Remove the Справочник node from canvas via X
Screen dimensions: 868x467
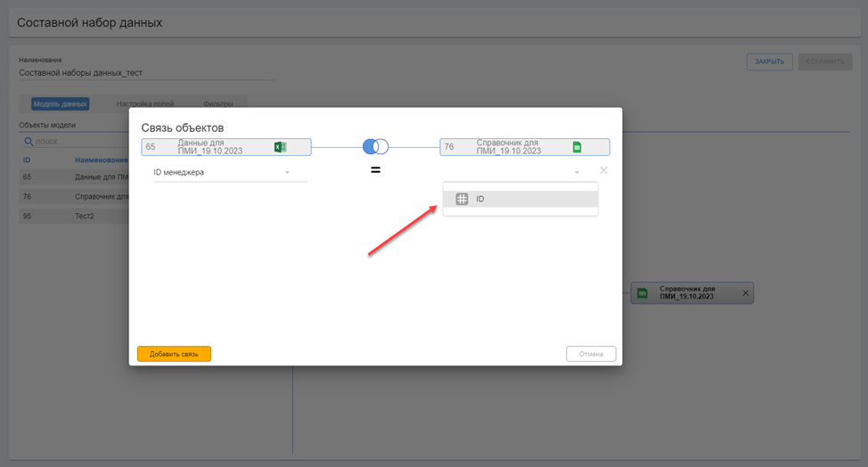click(x=746, y=293)
